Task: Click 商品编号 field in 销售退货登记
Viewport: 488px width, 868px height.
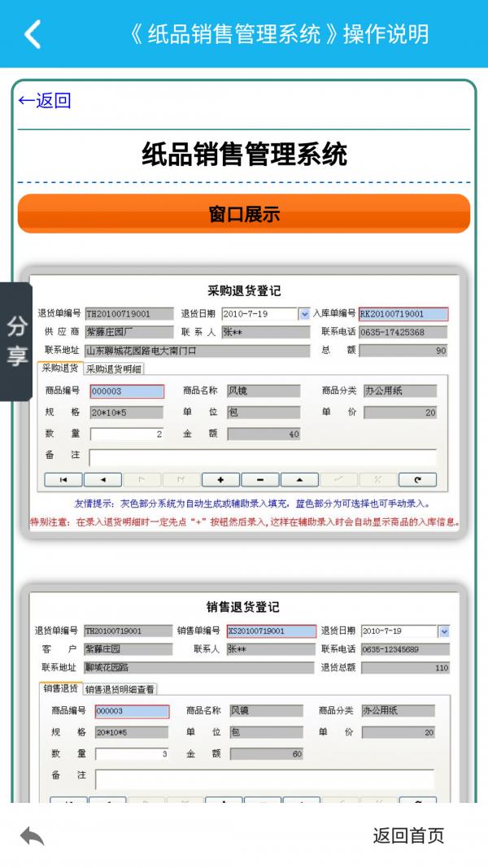Action: pos(133,711)
